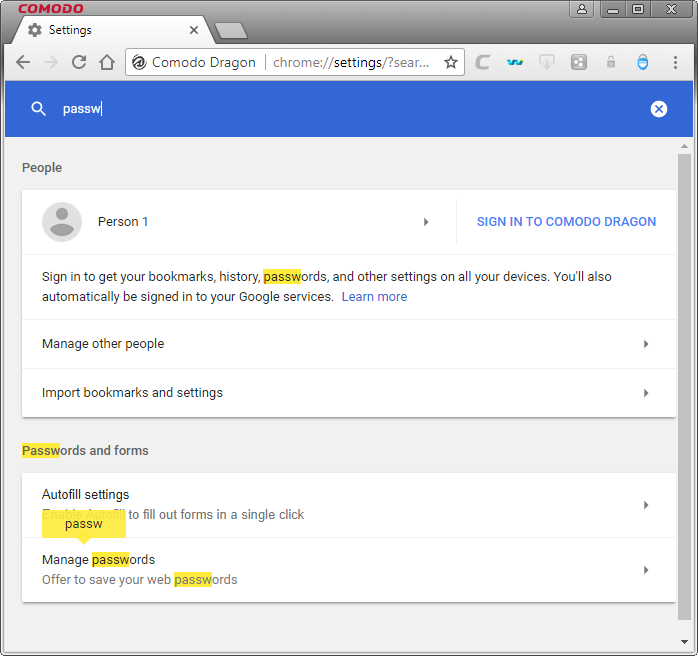Image resolution: width=698 pixels, height=656 pixels.
Task: Bookmark this page with the star
Action: tap(451, 62)
